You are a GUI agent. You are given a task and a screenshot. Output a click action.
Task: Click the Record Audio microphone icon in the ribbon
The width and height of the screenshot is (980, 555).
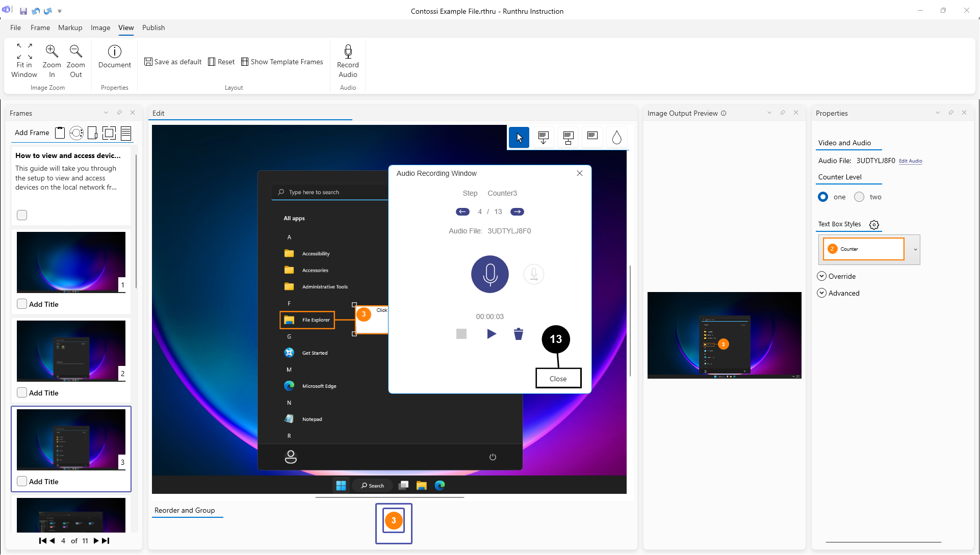pos(348,51)
